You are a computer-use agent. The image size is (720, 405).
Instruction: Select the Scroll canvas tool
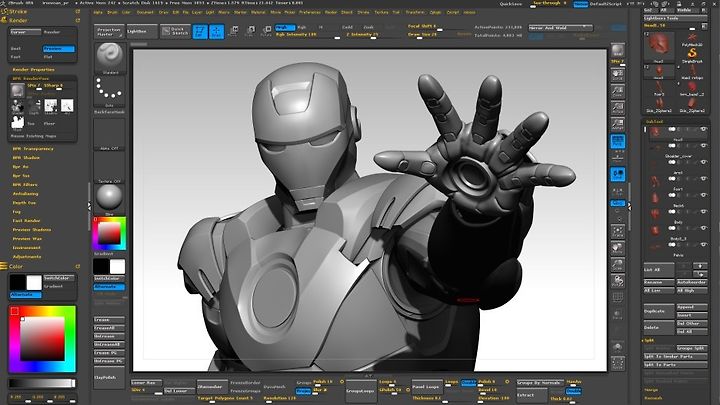point(618,75)
